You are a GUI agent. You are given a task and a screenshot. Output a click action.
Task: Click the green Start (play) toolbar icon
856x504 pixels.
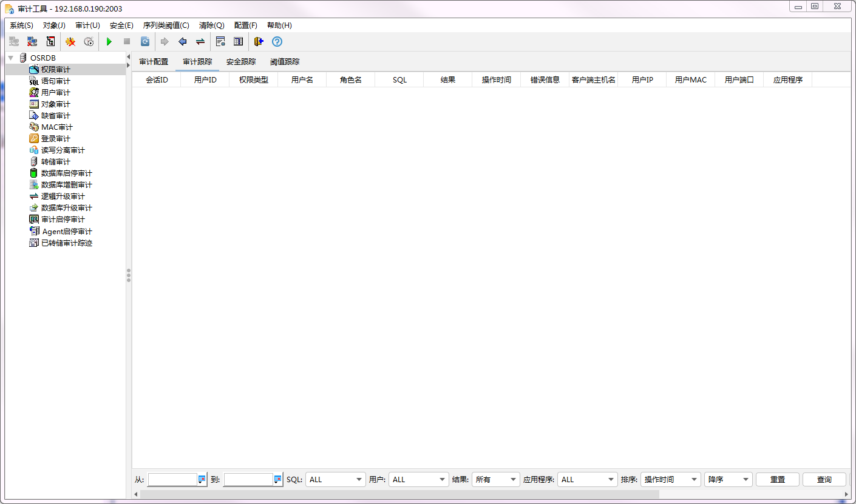(x=109, y=42)
